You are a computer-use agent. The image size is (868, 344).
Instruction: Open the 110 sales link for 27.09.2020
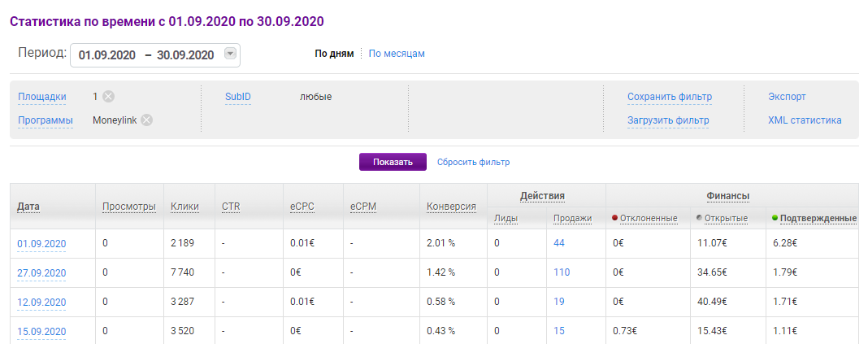[562, 272]
